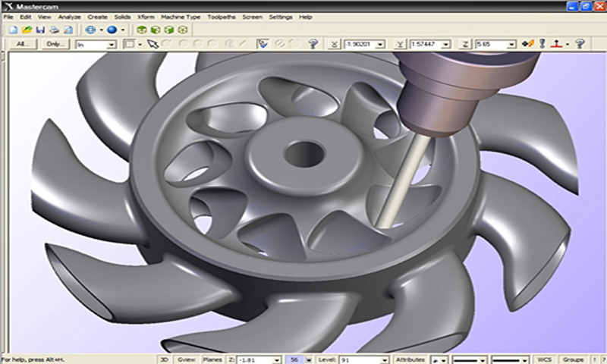The image size is (607, 364).
Task: Open dropdown arrow next to shaded sphere
Action: (123, 30)
